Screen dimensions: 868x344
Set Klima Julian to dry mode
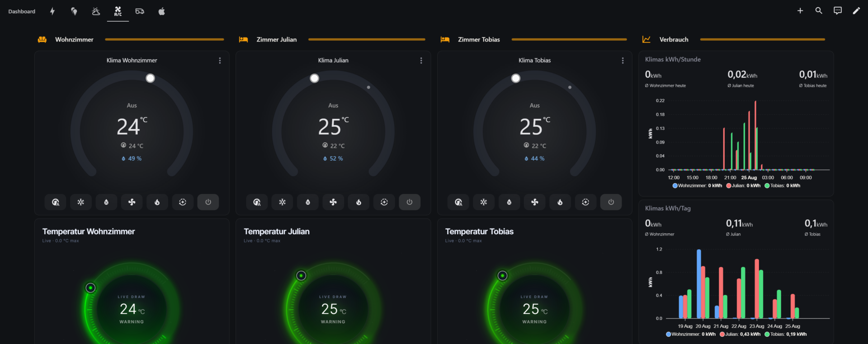pyautogui.click(x=308, y=202)
